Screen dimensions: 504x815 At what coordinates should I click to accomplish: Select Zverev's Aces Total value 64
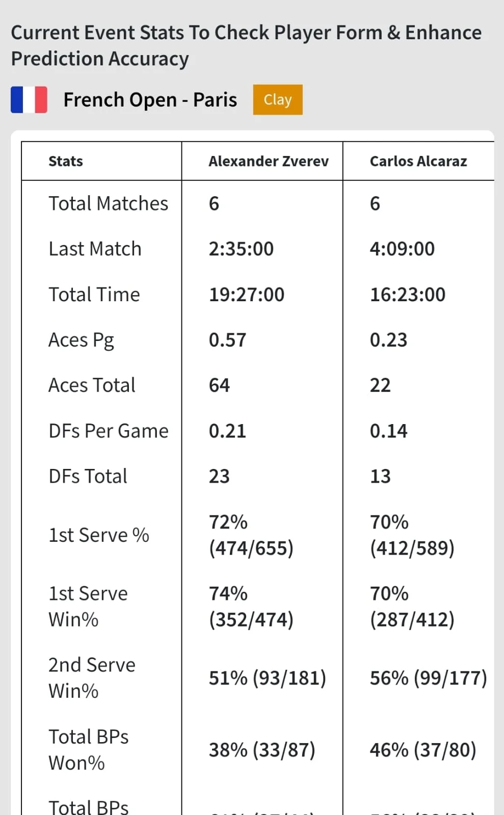(219, 385)
